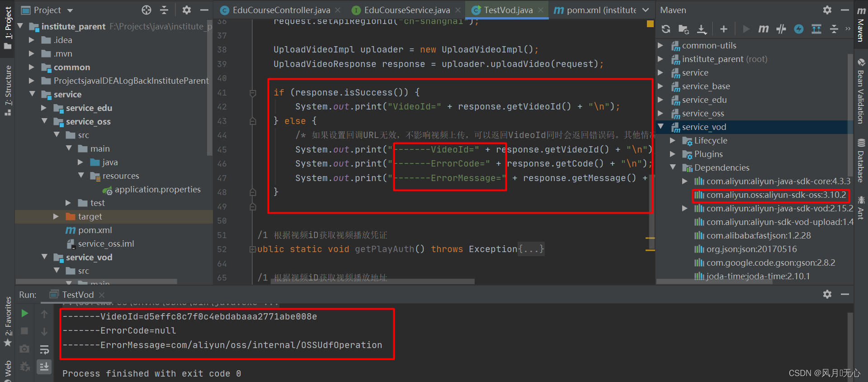Click Maven download sources icon
868x382 pixels.
point(702,29)
